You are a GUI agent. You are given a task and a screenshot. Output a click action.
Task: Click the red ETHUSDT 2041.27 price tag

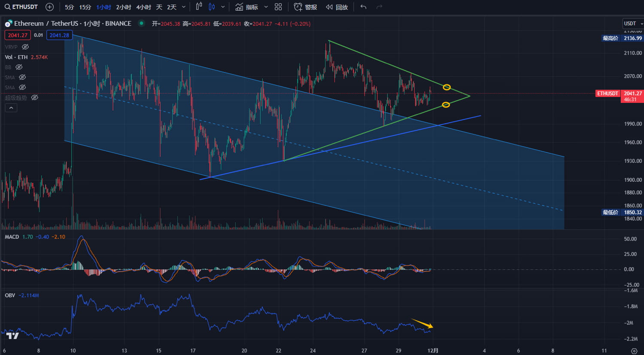tap(620, 96)
